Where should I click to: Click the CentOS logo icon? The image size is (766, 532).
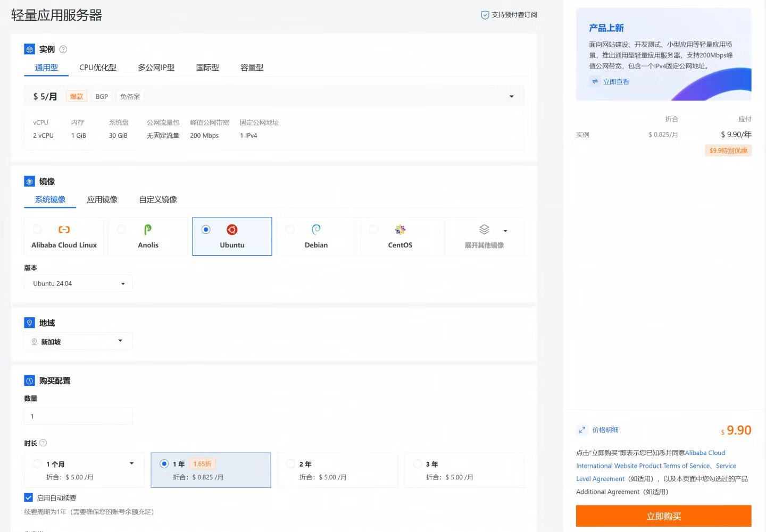[400, 230]
